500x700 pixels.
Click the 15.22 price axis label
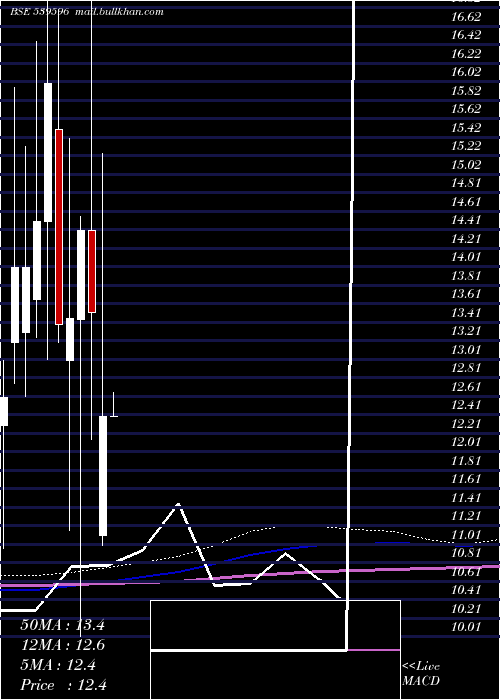pyautogui.click(x=467, y=146)
